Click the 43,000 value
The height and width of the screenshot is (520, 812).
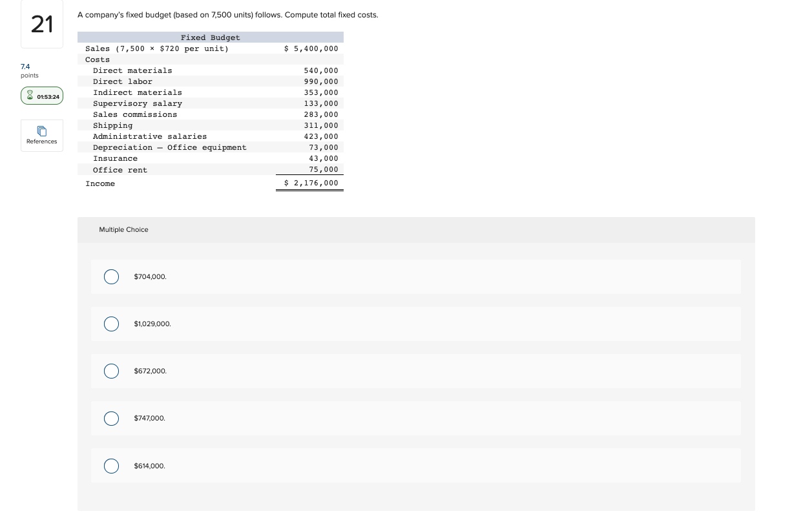[x=324, y=158]
